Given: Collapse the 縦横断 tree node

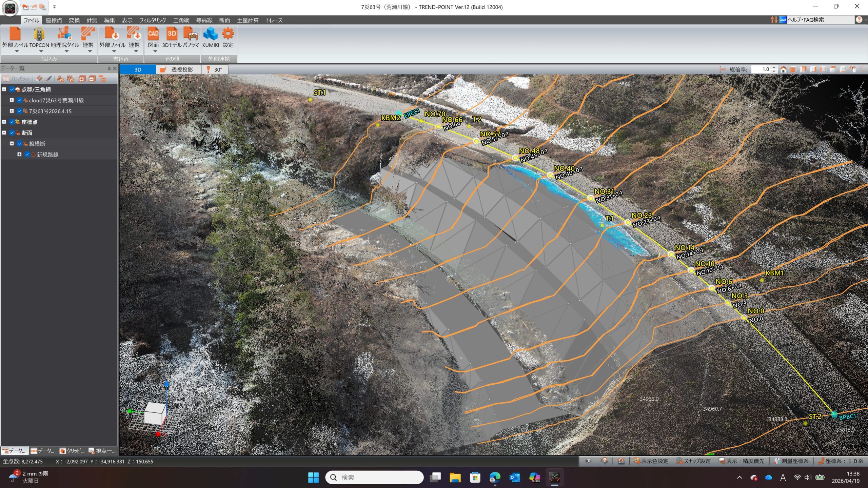Looking at the screenshot, I should [x=12, y=144].
